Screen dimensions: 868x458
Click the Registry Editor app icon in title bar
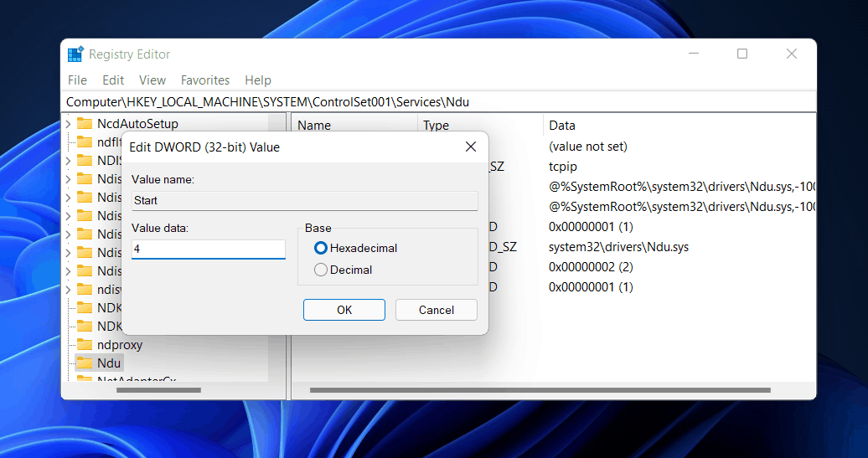coord(75,54)
